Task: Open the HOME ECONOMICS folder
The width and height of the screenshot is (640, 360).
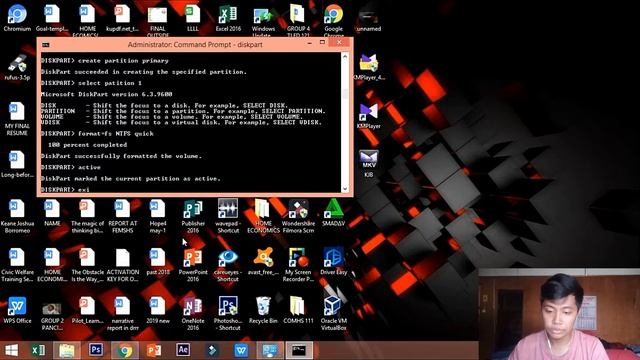Action: pos(263,216)
